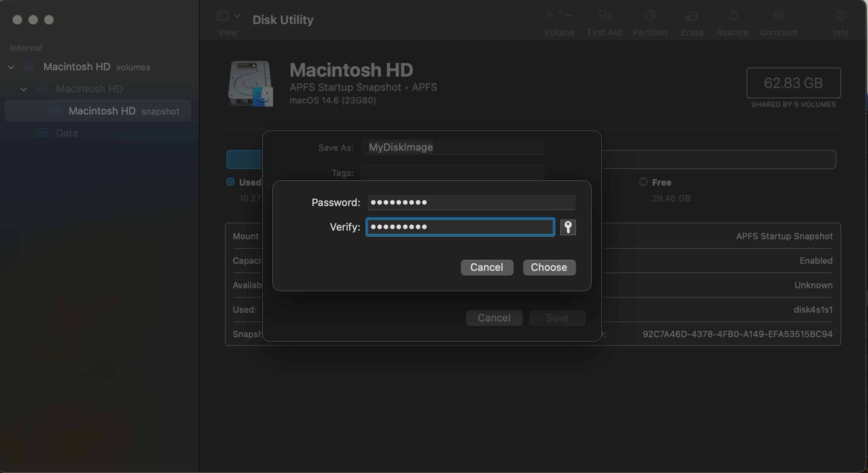Click the Disk Utility window title
The height and width of the screenshot is (473, 868).
[x=283, y=20]
